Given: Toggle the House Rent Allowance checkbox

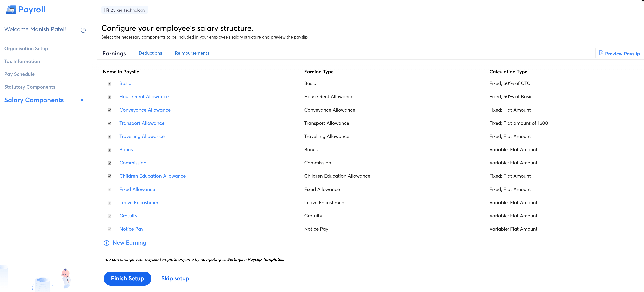Looking at the screenshot, I should coord(109,97).
